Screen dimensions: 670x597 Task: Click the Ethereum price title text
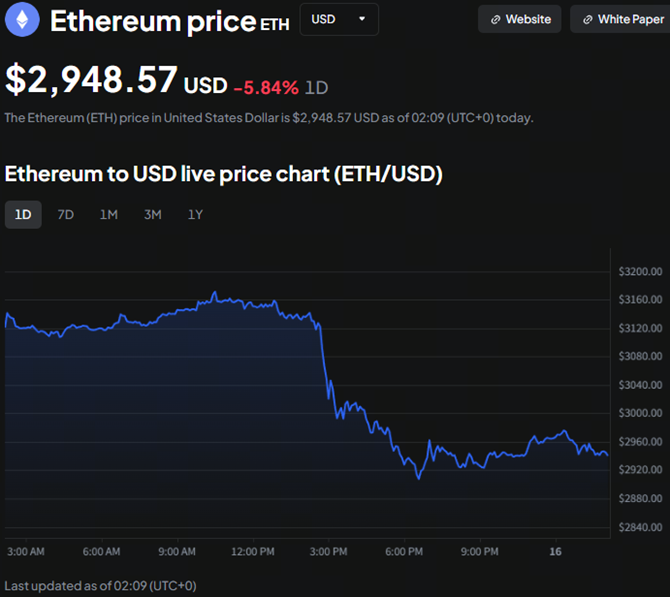(152, 20)
